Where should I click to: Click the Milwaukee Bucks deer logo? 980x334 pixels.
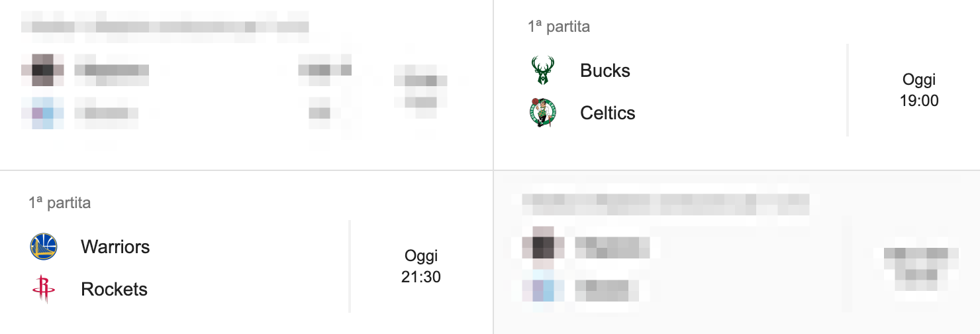[x=543, y=70]
